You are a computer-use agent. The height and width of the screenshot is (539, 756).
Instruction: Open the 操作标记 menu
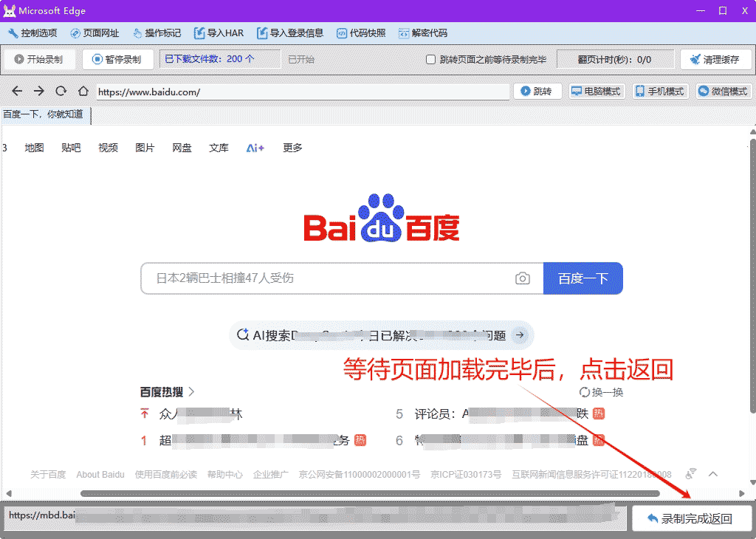(x=157, y=33)
